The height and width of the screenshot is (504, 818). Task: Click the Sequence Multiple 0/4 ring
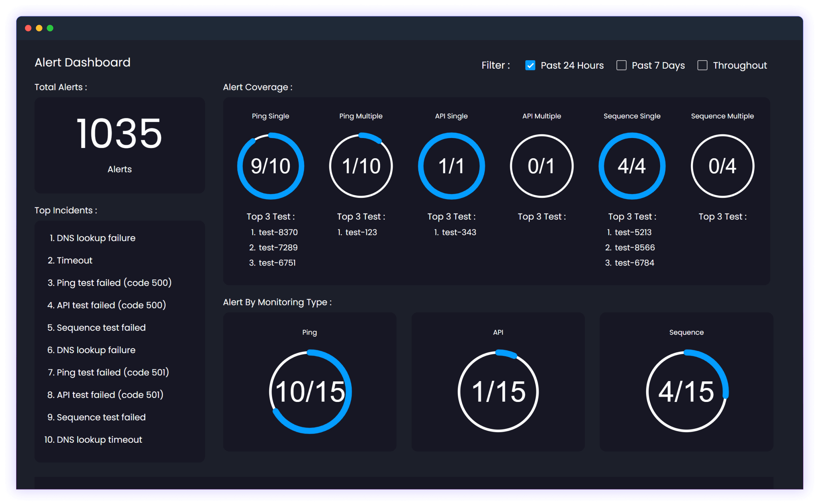(x=722, y=166)
